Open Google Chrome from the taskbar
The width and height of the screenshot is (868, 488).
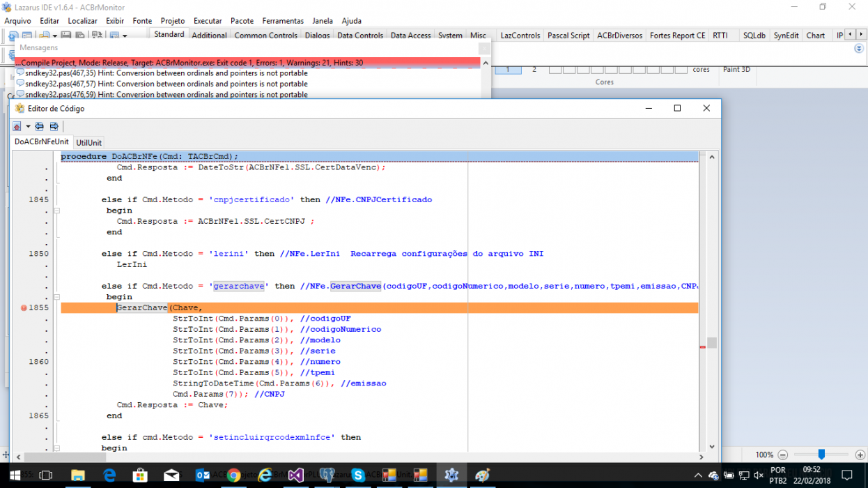point(233,475)
